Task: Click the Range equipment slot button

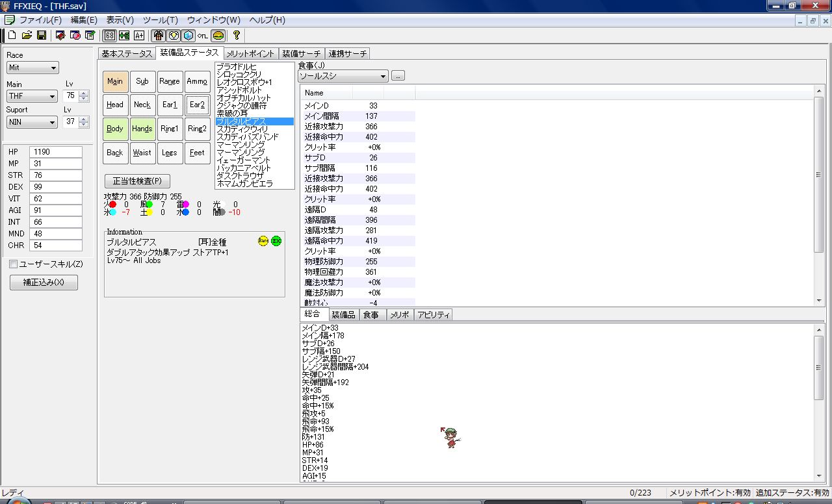Action: click(170, 81)
